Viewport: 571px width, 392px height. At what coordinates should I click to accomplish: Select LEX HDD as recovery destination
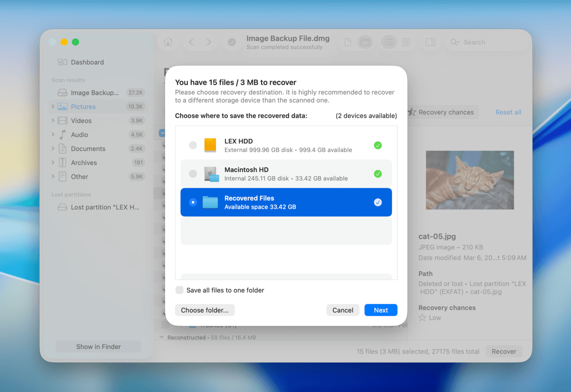[x=193, y=145]
